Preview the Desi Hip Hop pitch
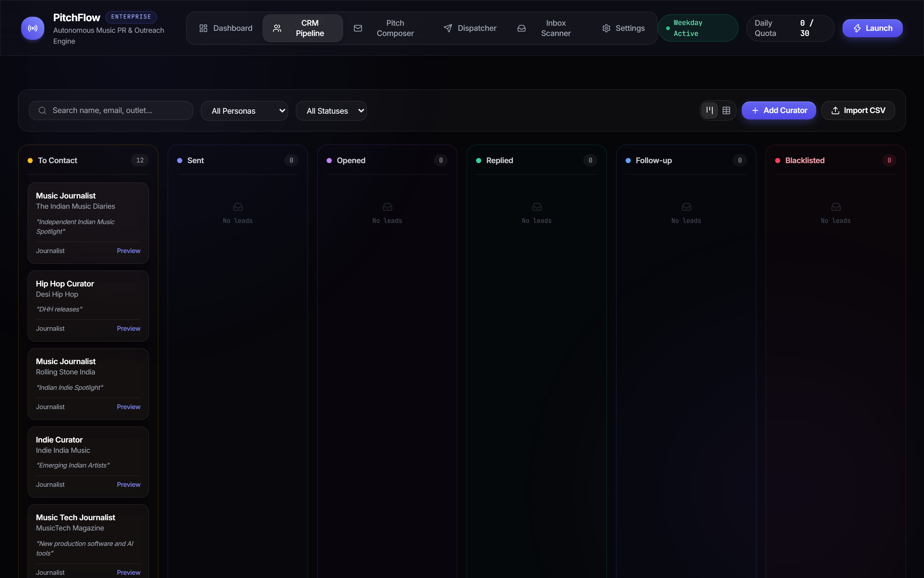 [x=128, y=328]
